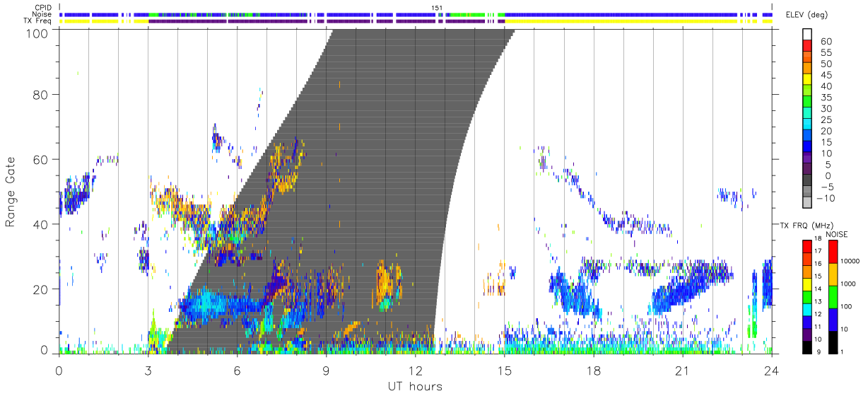Click tick label 20 on Range Gate axis
The height and width of the screenshot is (401, 868).
tap(42, 289)
